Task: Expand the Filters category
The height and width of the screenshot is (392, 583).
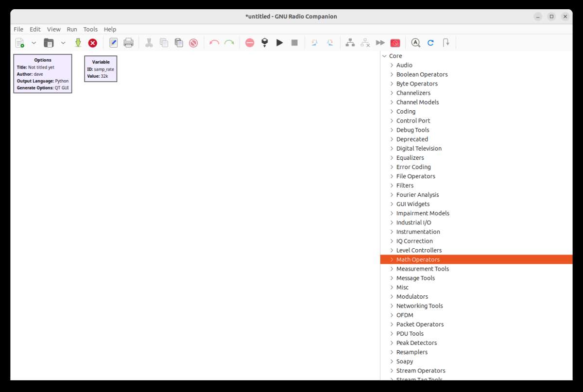Action: [392, 186]
